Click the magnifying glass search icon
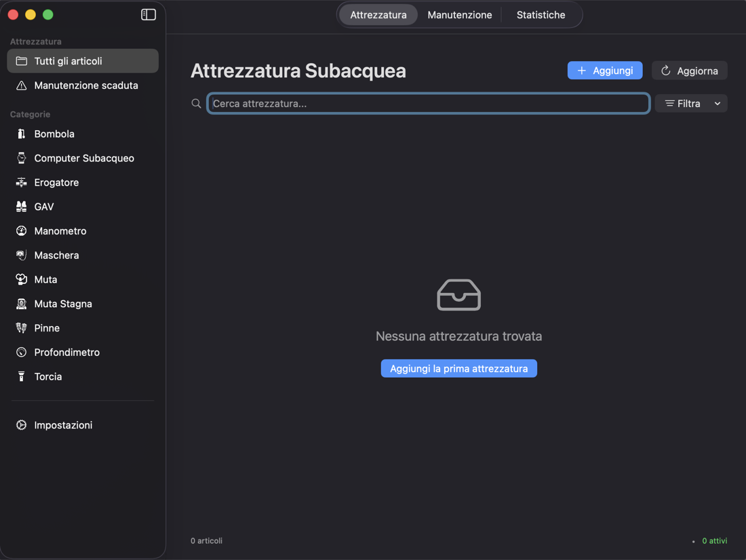 [x=196, y=104]
